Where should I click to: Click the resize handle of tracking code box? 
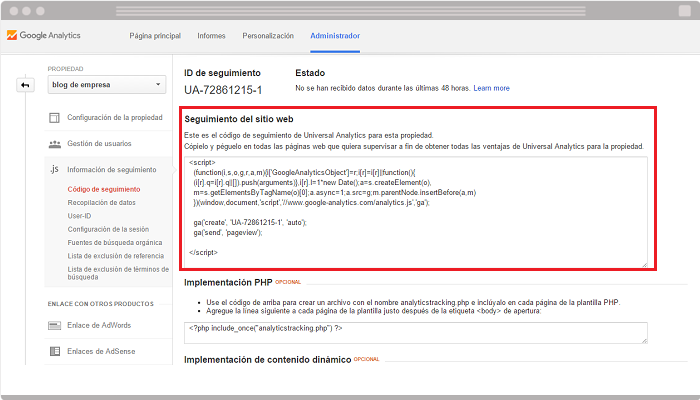pos(644,265)
